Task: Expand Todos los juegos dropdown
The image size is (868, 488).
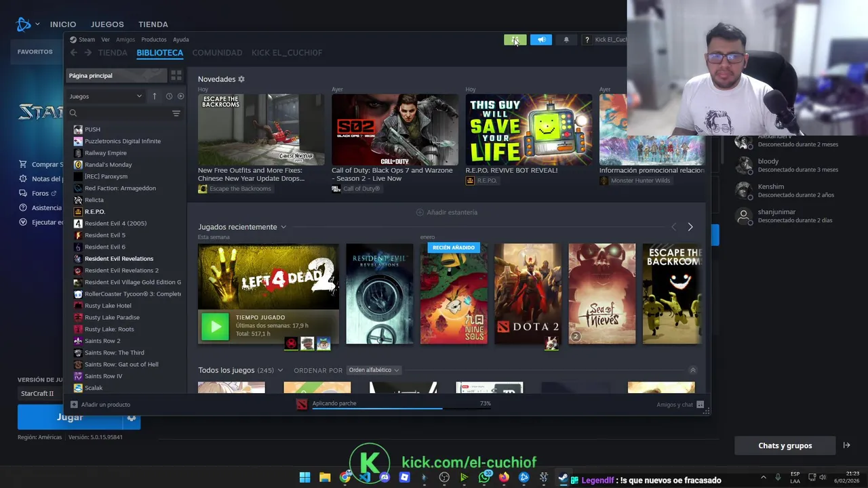Action: pos(279,371)
